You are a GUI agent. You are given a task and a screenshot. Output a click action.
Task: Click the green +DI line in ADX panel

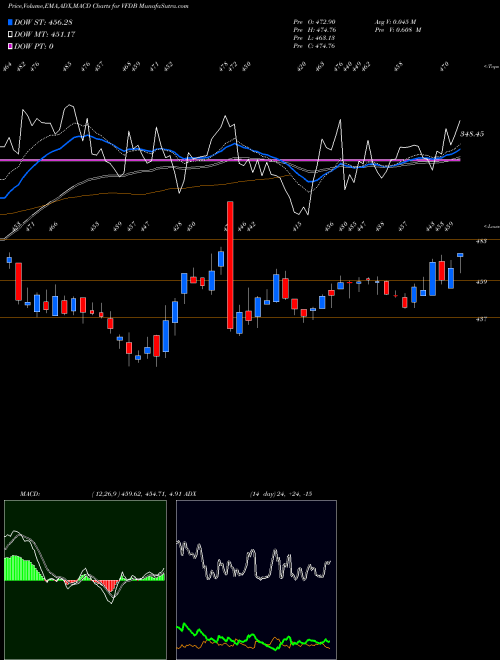[253, 636]
